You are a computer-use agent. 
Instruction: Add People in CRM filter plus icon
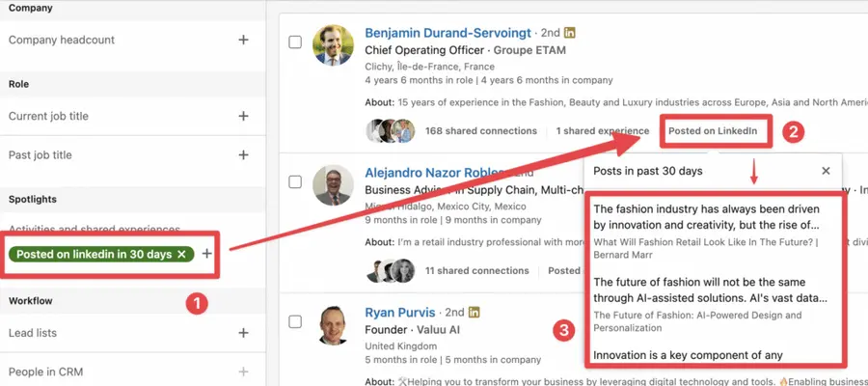pyautogui.click(x=243, y=372)
